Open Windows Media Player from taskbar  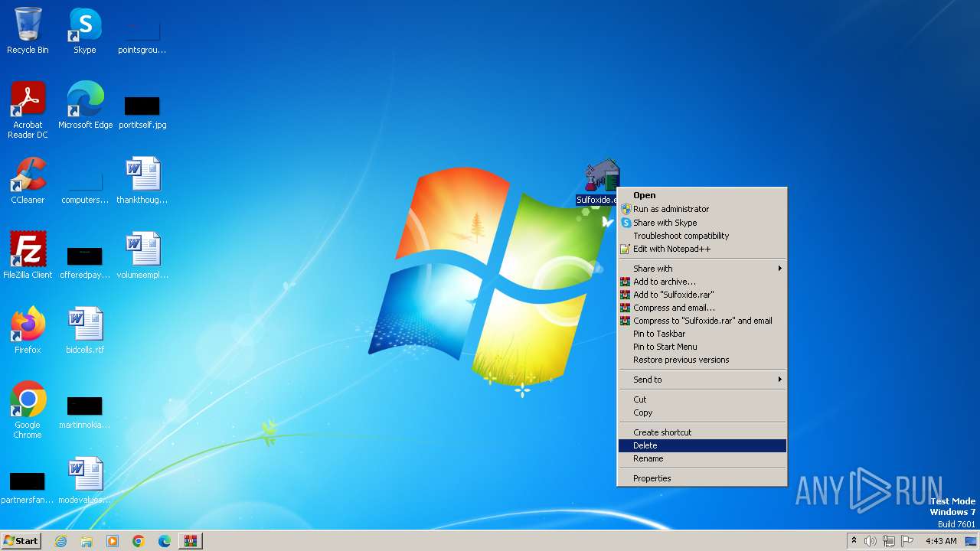click(113, 541)
